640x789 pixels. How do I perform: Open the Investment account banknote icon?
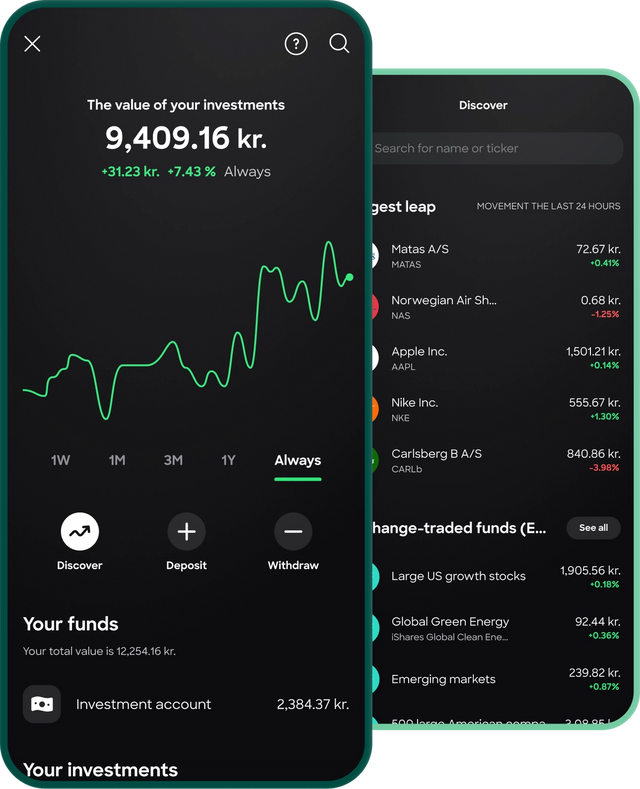click(42, 704)
